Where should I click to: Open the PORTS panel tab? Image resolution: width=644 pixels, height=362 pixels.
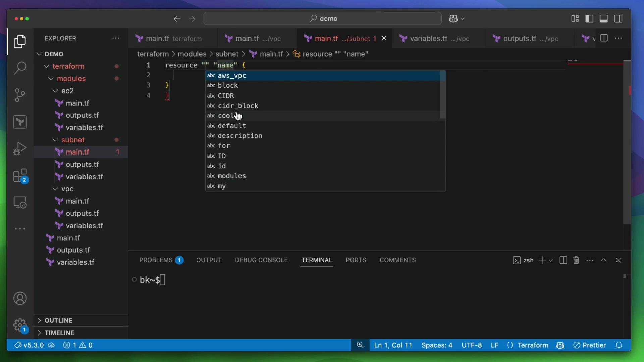tap(356, 260)
